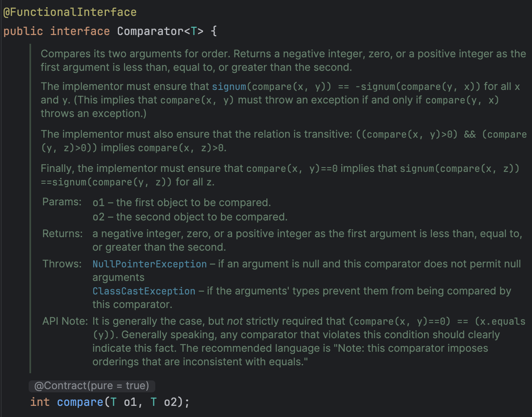Select the int return type of compare
The width and height of the screenshot is (532, 417).
pos(39,402)
